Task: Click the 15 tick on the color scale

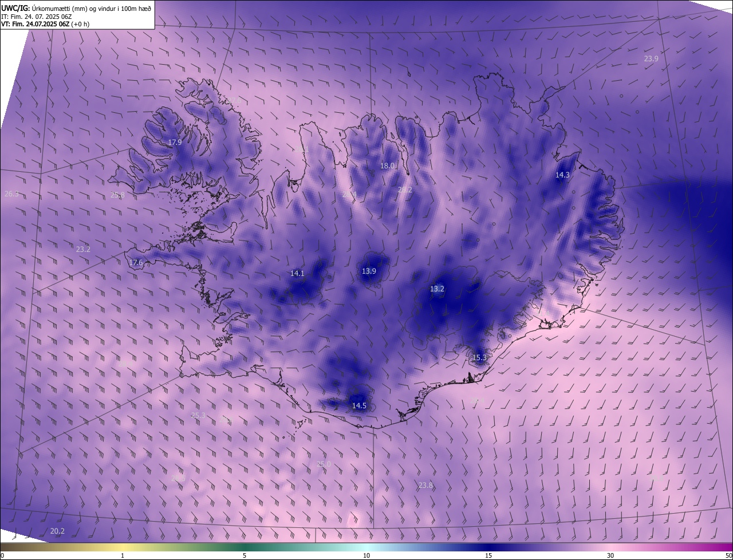Action: (x=488, y=555)
